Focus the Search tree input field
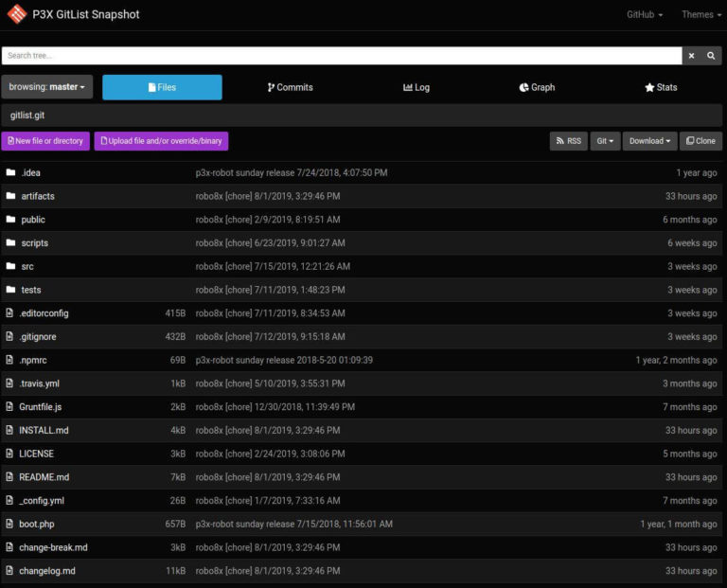This screenshot has height=588, width=727. click(342, 56)
